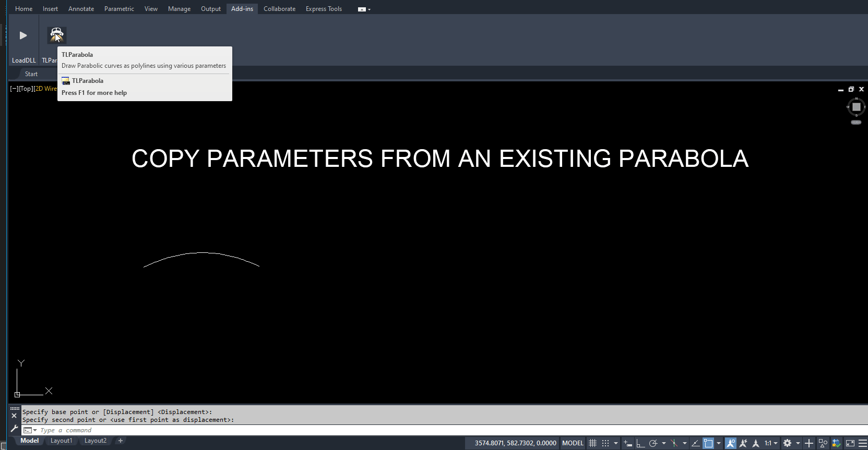
Task: Open the Manage ribbon tab
Action: coord(179,9)
